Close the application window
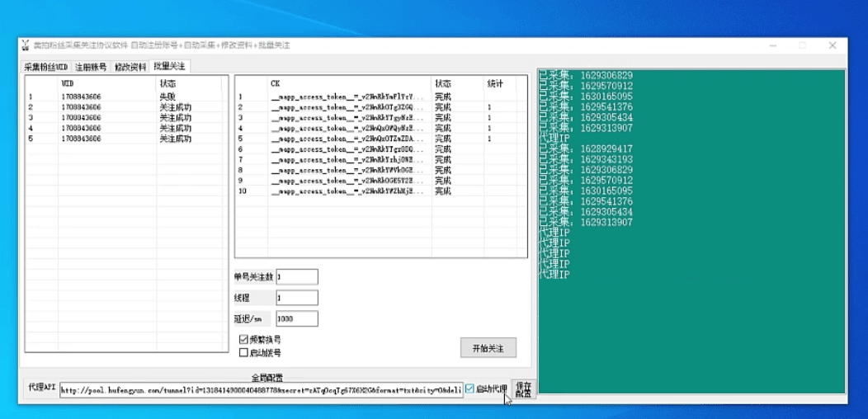Screen dimensions: 868x419 [x=832, y=45]
